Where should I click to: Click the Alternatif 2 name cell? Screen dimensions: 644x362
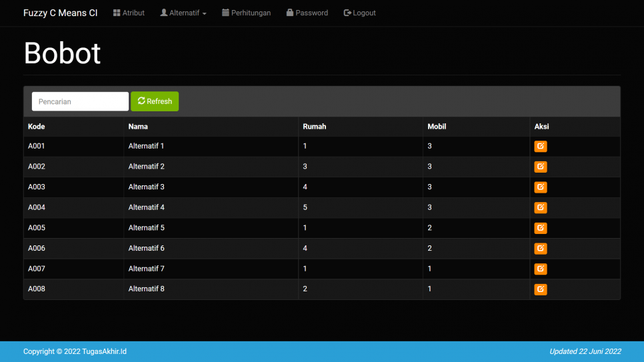pyautogui.click(x=211, y=167)
